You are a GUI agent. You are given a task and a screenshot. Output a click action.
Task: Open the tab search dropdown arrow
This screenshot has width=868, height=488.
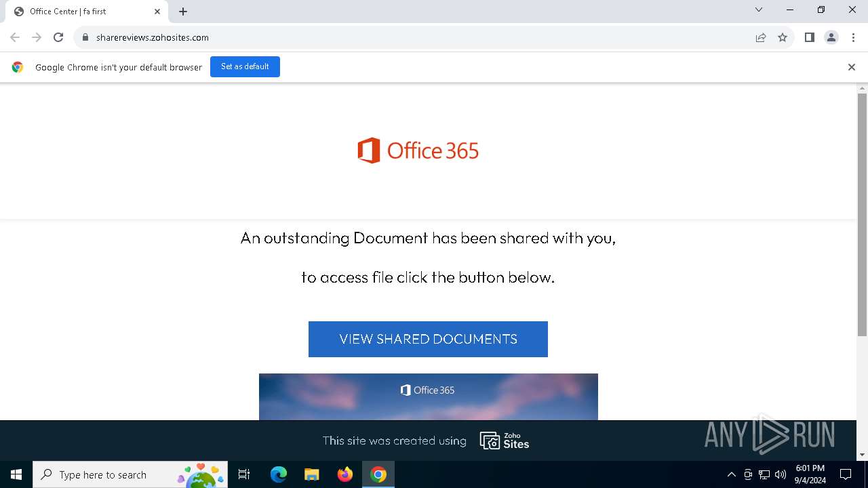(x=759, y=9)
